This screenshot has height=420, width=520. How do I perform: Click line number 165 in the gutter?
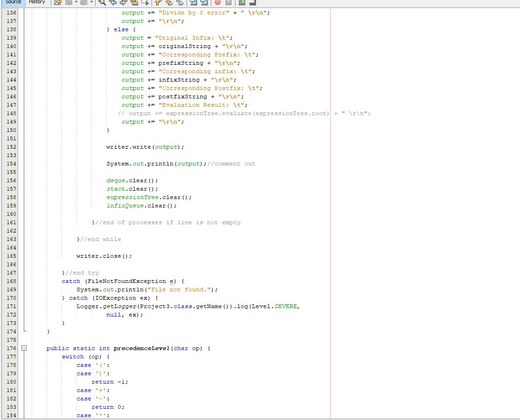[x=11, y=256]
